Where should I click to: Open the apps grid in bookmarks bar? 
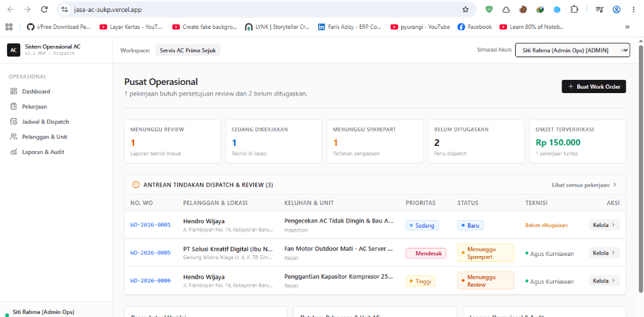9,26
